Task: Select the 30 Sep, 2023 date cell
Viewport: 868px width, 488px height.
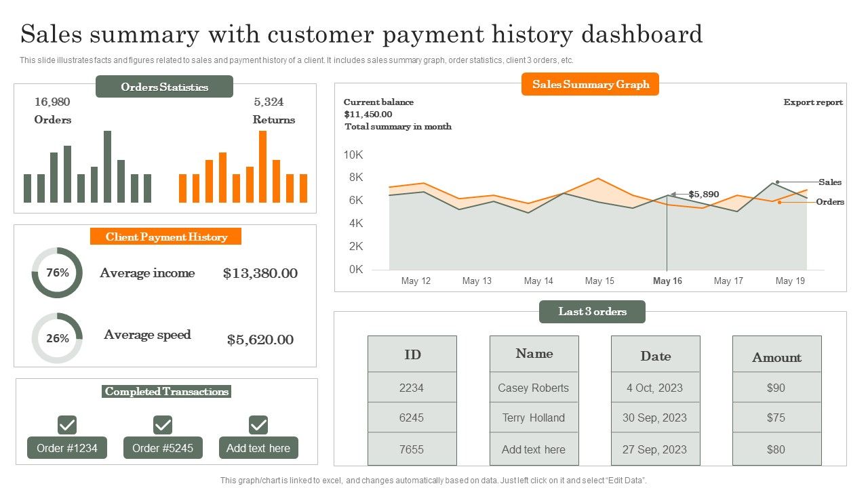Action: [x=656, y=418]
